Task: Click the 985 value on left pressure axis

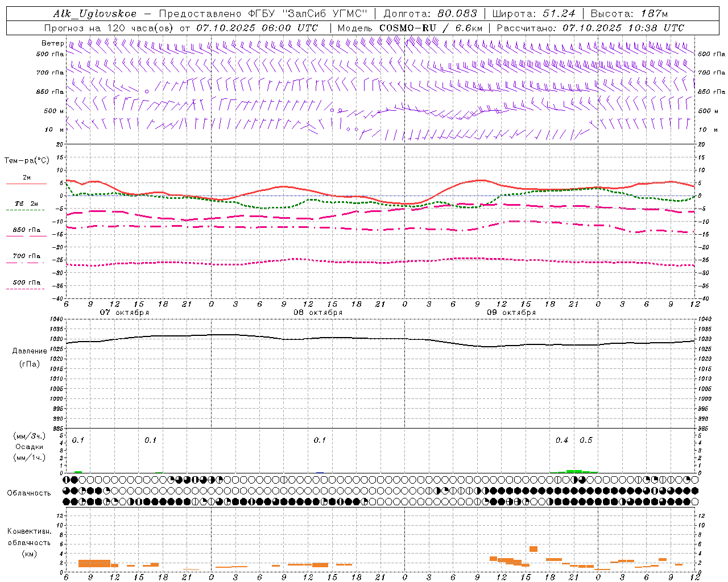Action: point(57,429)
